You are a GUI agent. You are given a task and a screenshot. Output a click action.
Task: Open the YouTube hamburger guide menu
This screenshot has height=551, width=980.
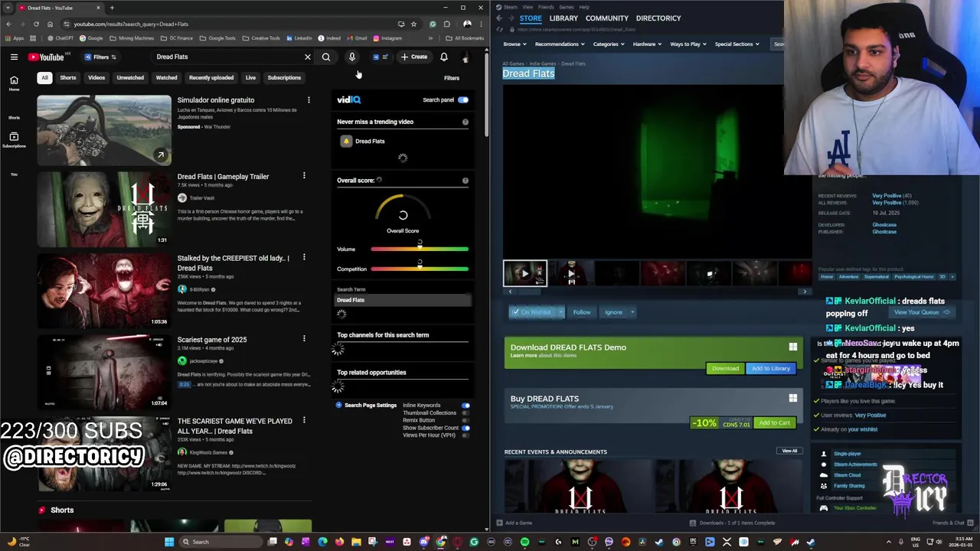(x=14, y=57)
